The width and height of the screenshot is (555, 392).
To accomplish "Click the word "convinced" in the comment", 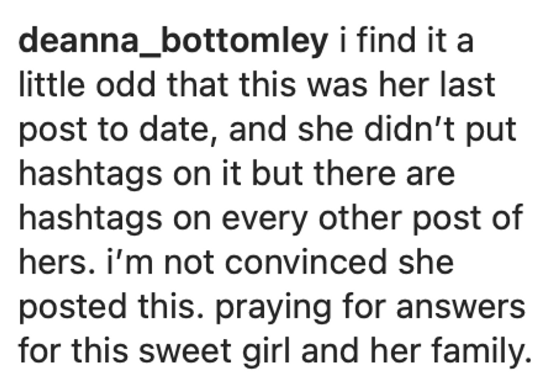I will click(x=306, y=262).
